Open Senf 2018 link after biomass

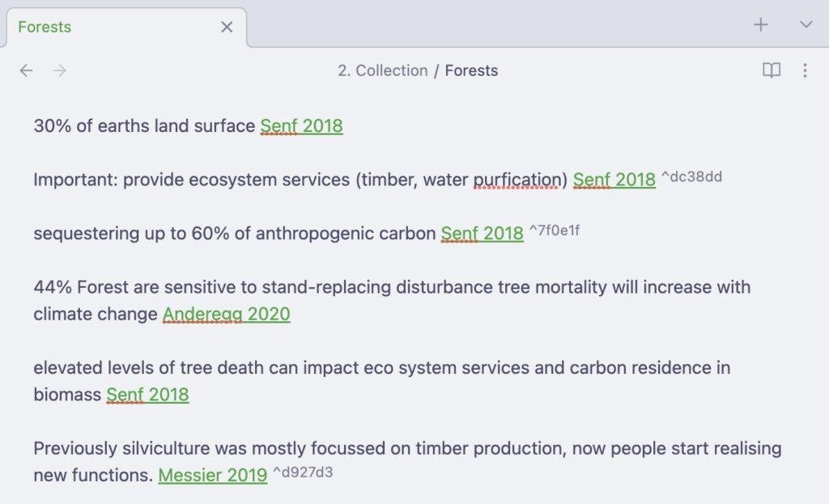(147, 395)
